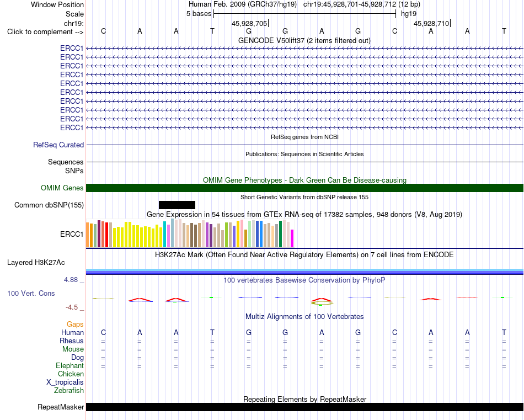Click the Sequences publications track line

click(304, 162)
